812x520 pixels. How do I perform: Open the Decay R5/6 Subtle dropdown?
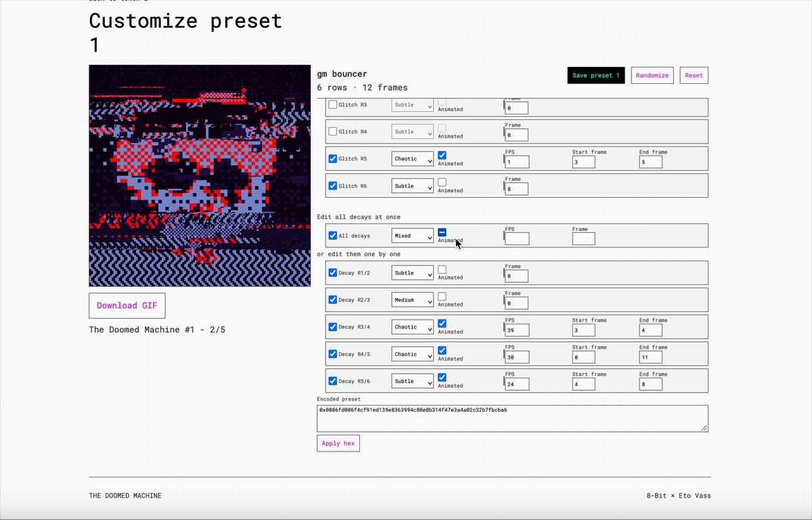pos(413,381)
